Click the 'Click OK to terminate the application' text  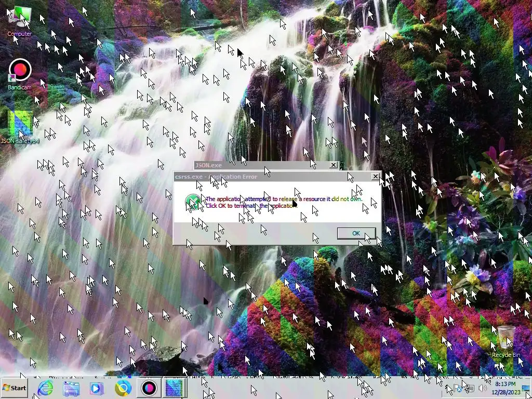pyautogui.click(x=251, y=206)
